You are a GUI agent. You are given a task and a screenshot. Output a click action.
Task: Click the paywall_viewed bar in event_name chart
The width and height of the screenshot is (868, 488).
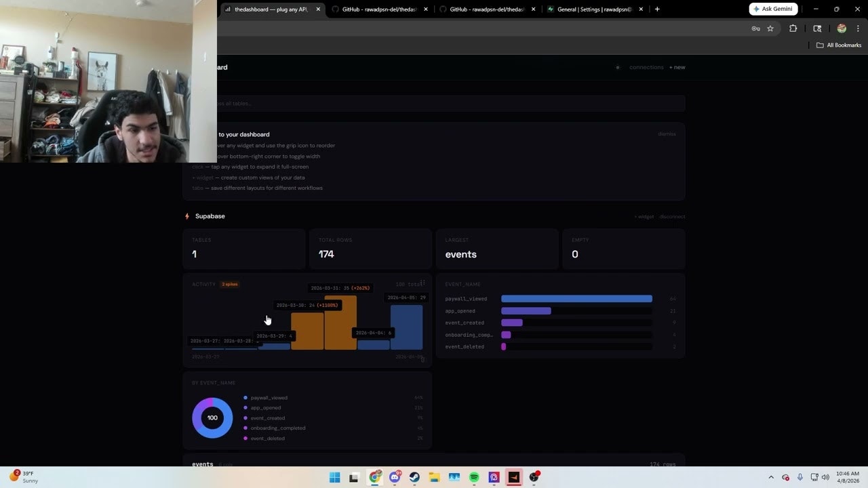click(576, 299)
